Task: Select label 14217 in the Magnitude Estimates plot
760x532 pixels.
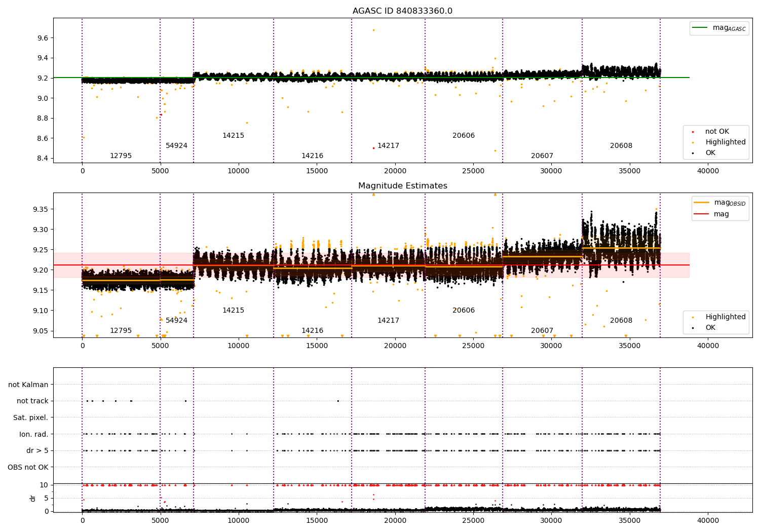Action: pyautogui.click(x=388, y=321)
